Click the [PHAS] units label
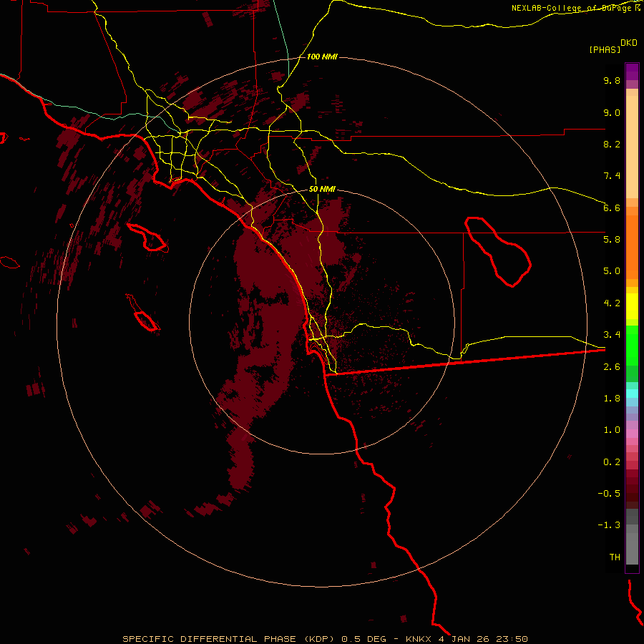The width and height of the screenshot is (644, 644). click(x=605, y=50)
